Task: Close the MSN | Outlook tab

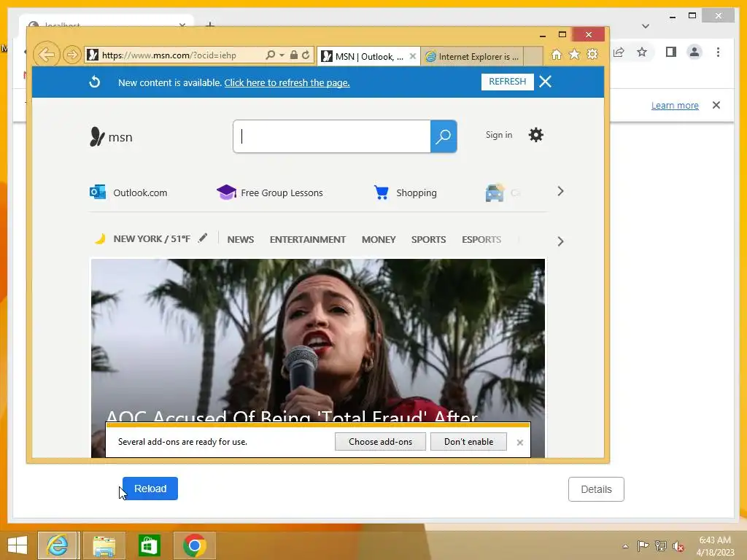Action: (x=413, y=56)
